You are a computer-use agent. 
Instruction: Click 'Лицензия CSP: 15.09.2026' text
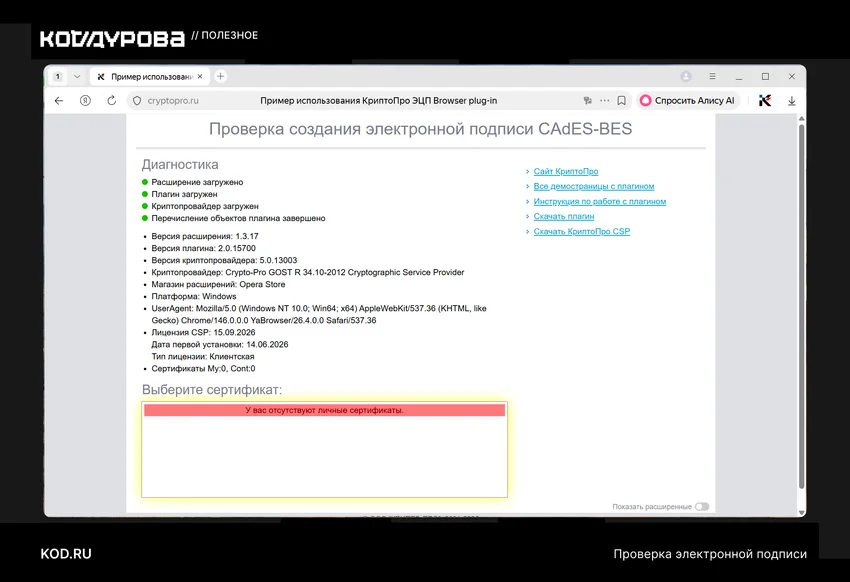[203, 332]
